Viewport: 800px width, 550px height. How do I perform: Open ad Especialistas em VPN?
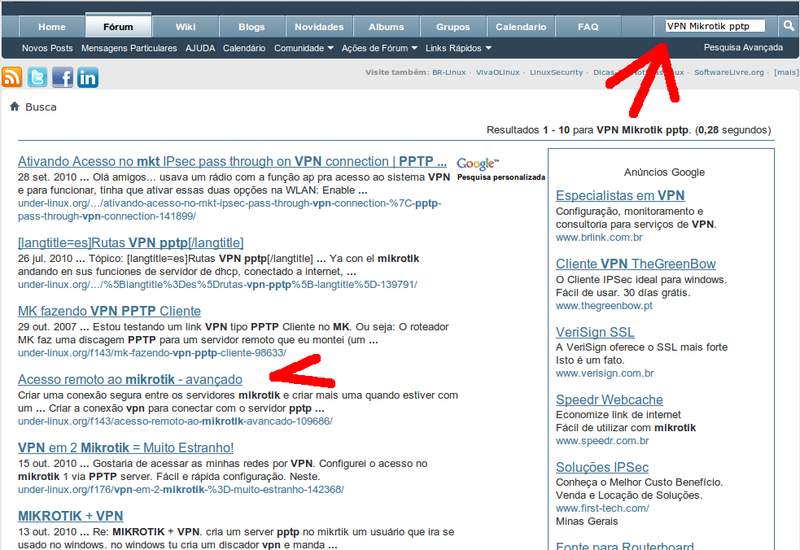(x=620, y=195)
